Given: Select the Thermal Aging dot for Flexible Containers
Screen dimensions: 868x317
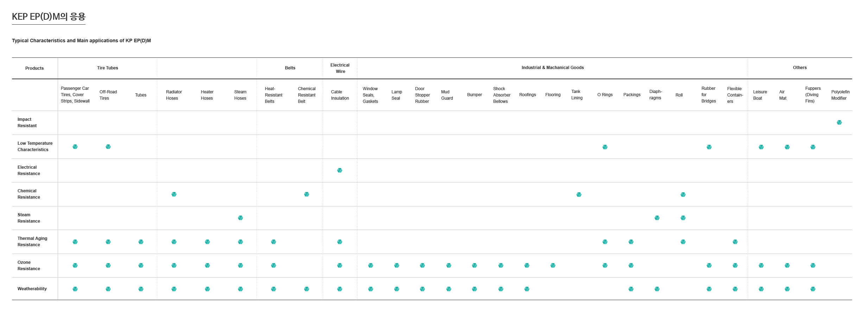Looking at the screenshot, I should click(735, 242).
